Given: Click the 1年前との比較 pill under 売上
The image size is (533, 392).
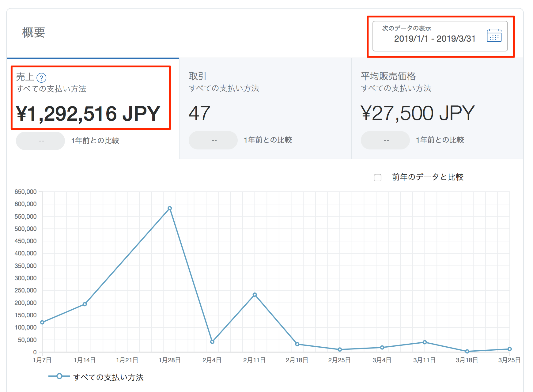Looking at the screenshot, I should (x=40, y=141).
